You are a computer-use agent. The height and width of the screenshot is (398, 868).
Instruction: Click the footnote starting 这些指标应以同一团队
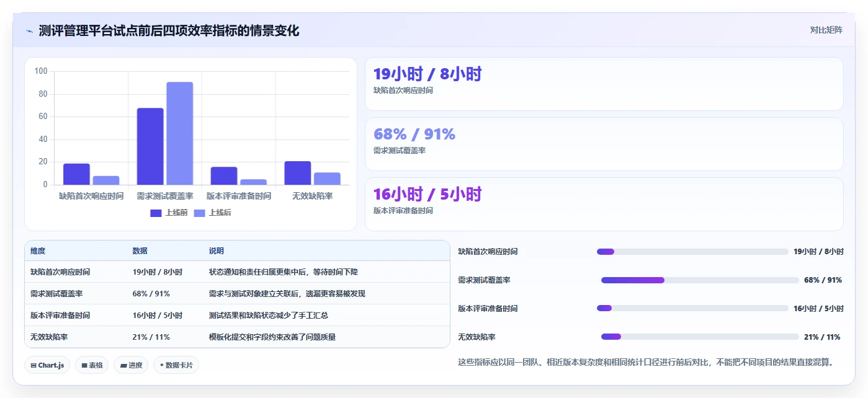coord(646,362)
